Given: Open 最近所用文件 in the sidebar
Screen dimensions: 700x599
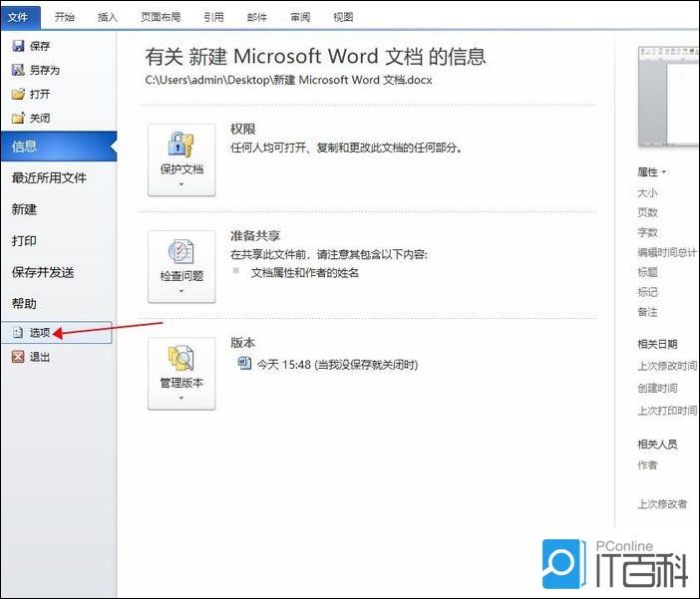Looking at the screenshot, I should coord(49,177).
